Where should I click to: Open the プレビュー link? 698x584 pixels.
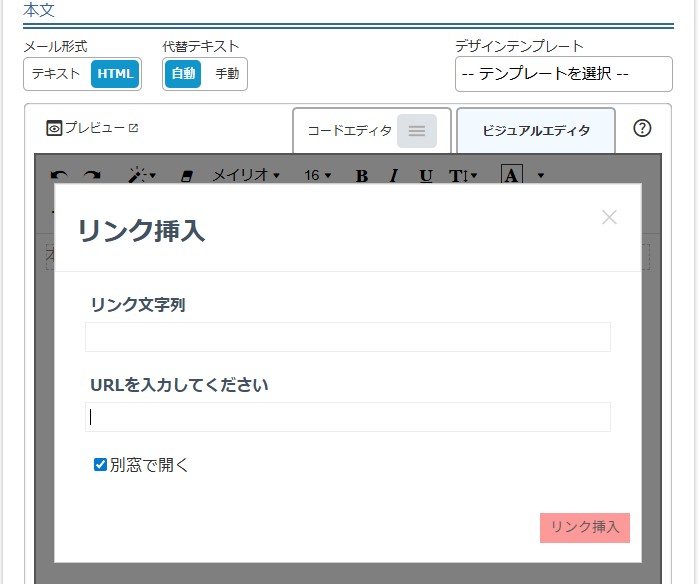coord(92,128)
